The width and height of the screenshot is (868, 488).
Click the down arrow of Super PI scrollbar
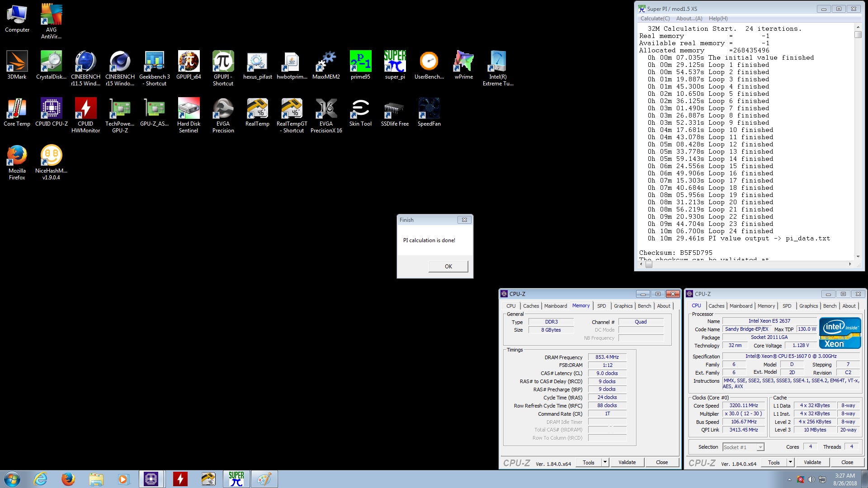(x=858, y=257)
